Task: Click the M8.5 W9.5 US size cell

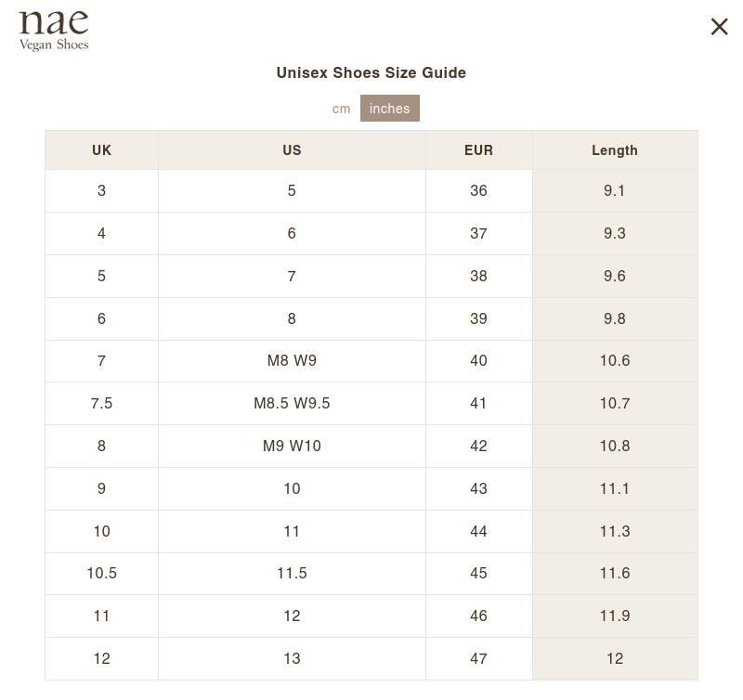Action: click(292, 403)
